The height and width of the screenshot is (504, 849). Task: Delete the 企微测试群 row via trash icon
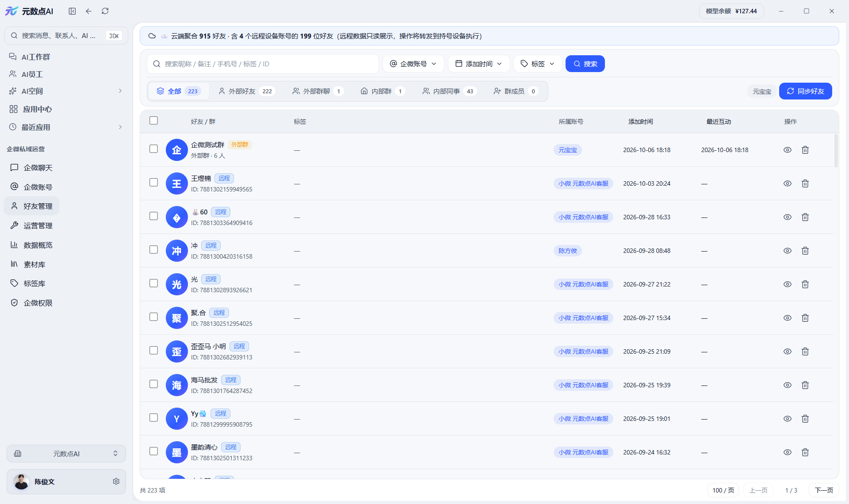(805, 150)
